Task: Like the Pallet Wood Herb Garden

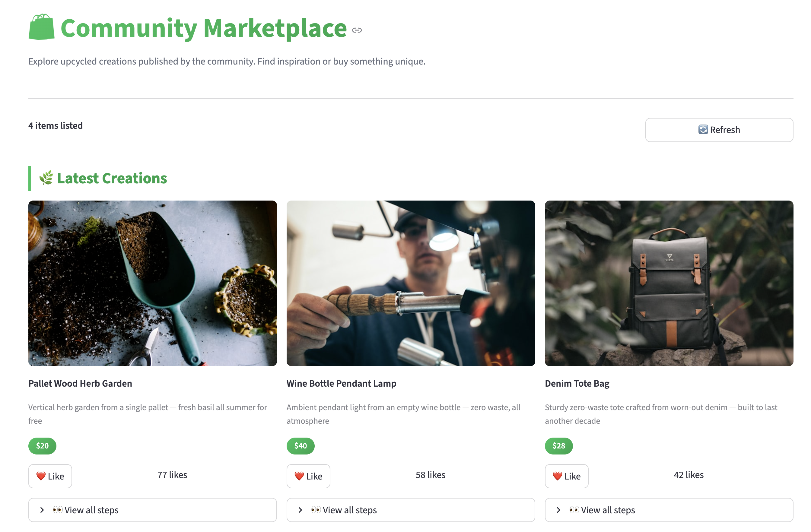Action: (50, 476)
